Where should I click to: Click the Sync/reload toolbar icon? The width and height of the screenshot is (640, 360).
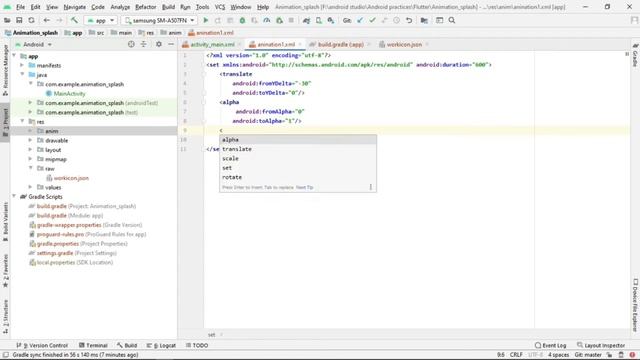coord(31,20)
